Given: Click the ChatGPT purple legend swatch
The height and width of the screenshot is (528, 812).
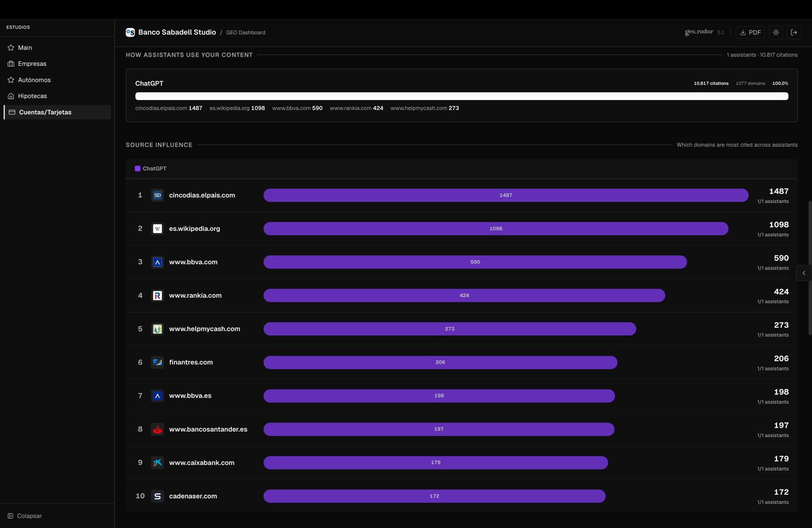Looking at the screenshot, I should [x=138, y=168].
